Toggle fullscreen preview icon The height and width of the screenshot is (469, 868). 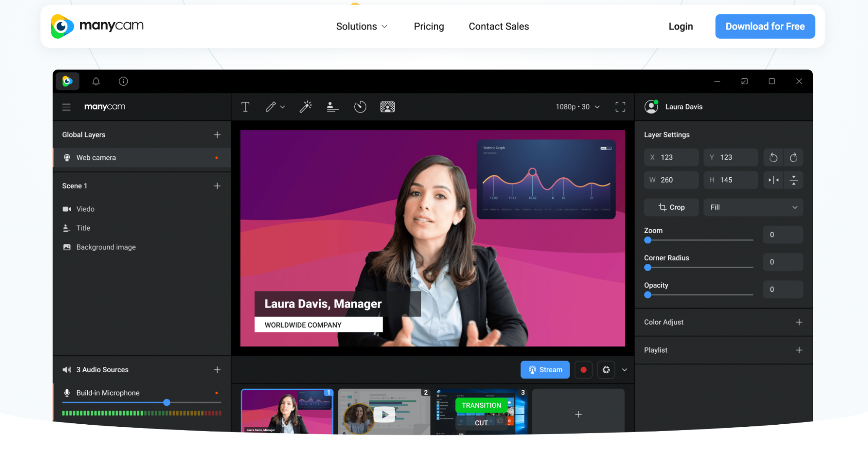pos(620,107)
